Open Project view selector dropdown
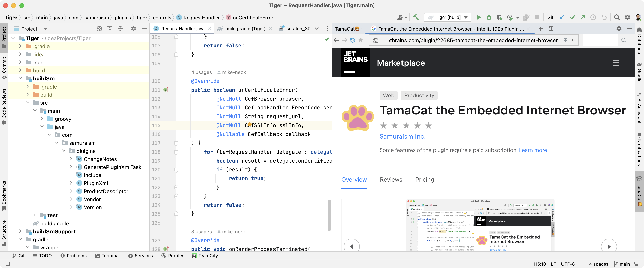This screenshot has height=268, width=644. click(45, 29)
